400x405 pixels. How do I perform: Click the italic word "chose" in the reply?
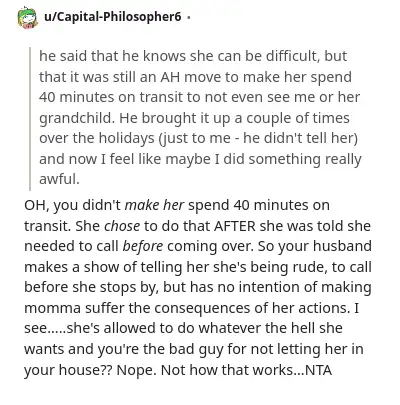coord(122,226)
